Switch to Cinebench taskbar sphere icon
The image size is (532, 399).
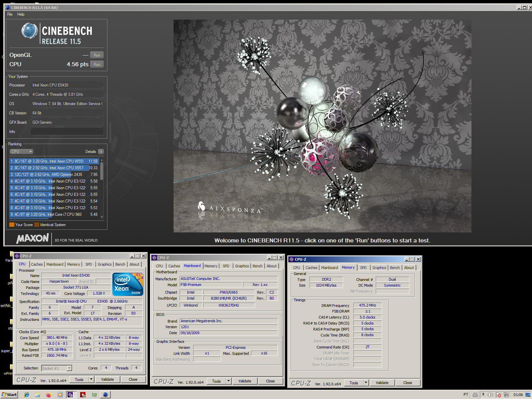(105, 395)
